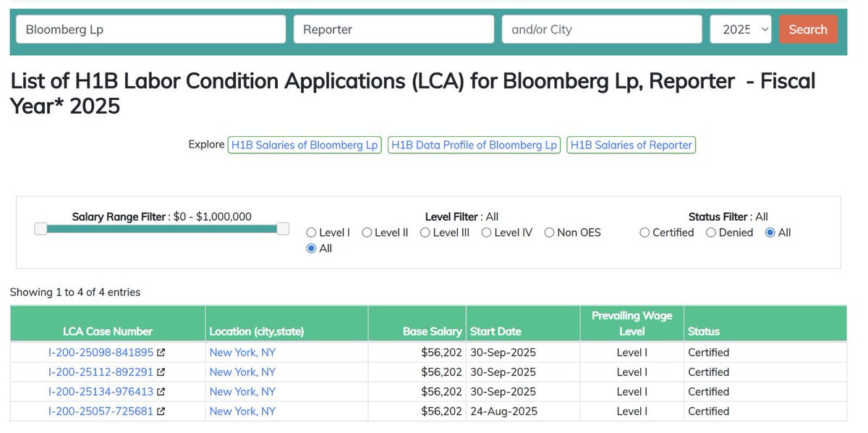Viewport: 868px width, 433px height.
Task: Sort by Start Date column
Action: click(x=523, y=323)
